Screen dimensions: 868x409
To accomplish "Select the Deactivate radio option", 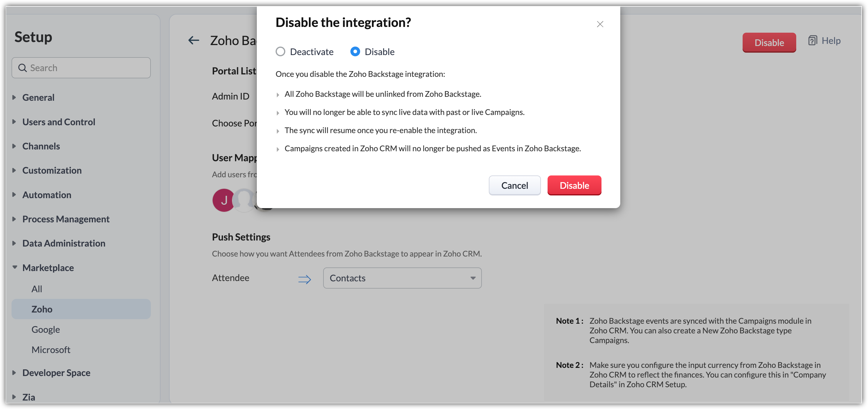I will [280, 51].
